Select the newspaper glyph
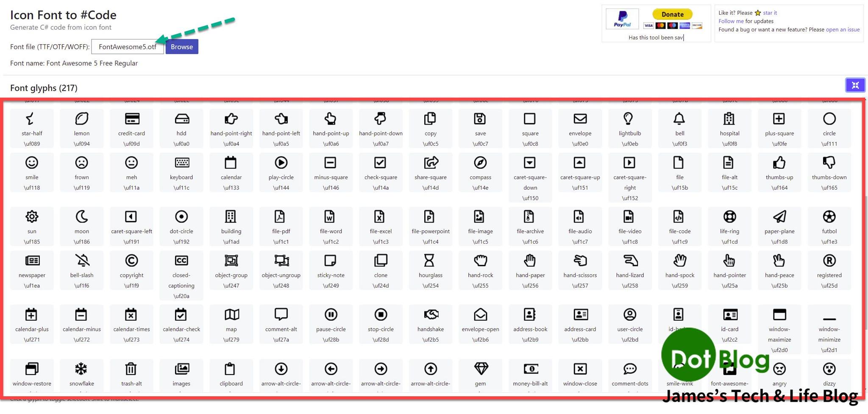868x414 pixels. pos(32,270)
